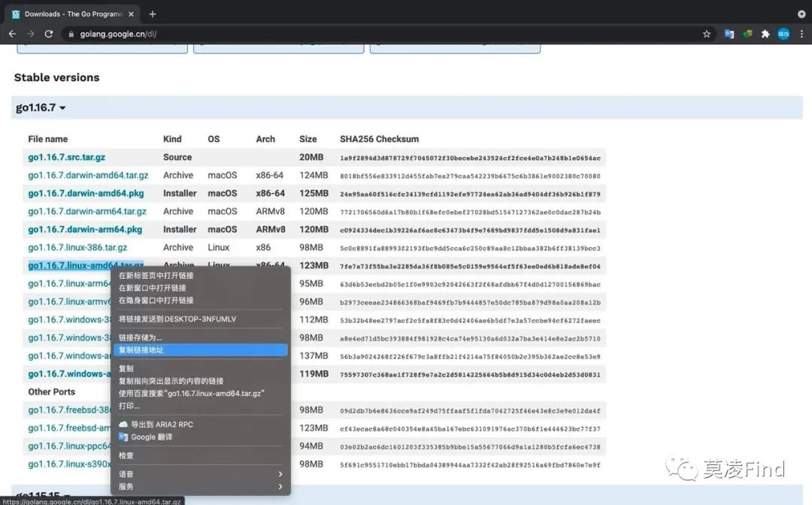Go back to the previous page

coord(13,34)
